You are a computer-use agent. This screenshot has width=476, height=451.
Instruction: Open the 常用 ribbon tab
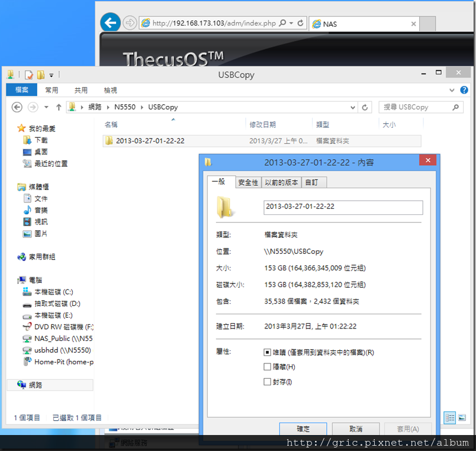coord(52,90)
